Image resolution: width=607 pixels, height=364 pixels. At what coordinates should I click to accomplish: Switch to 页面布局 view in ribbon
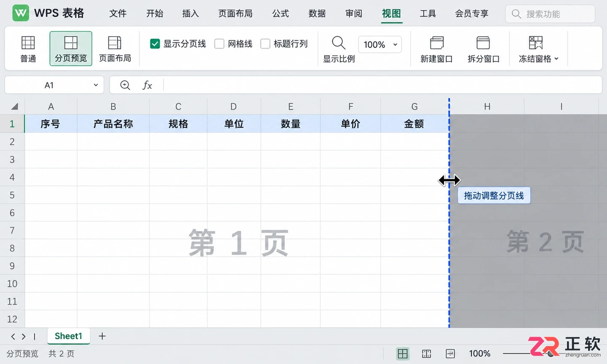pyautogui.click(x=115, y=49)
